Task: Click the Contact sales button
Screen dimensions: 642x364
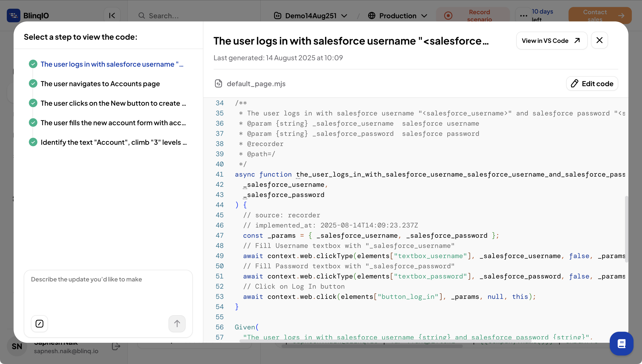Action: tap(600, 15)
